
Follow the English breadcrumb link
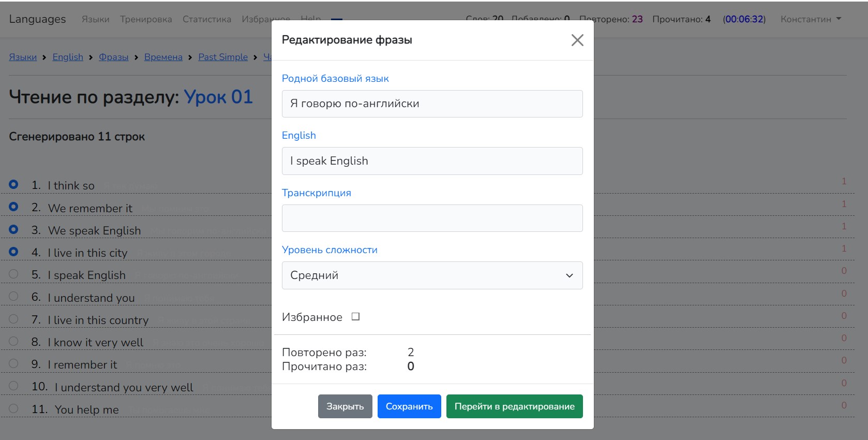[x=68, y=57]
